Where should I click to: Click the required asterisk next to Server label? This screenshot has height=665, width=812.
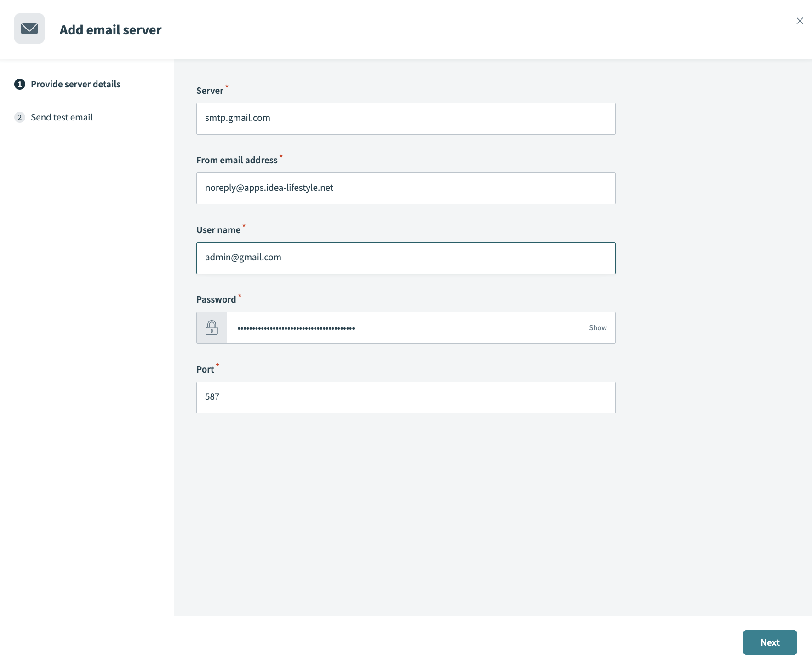point(227,87)
